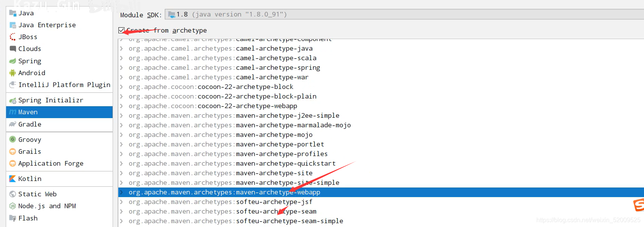Click the Android robot icon

(13, 73)
